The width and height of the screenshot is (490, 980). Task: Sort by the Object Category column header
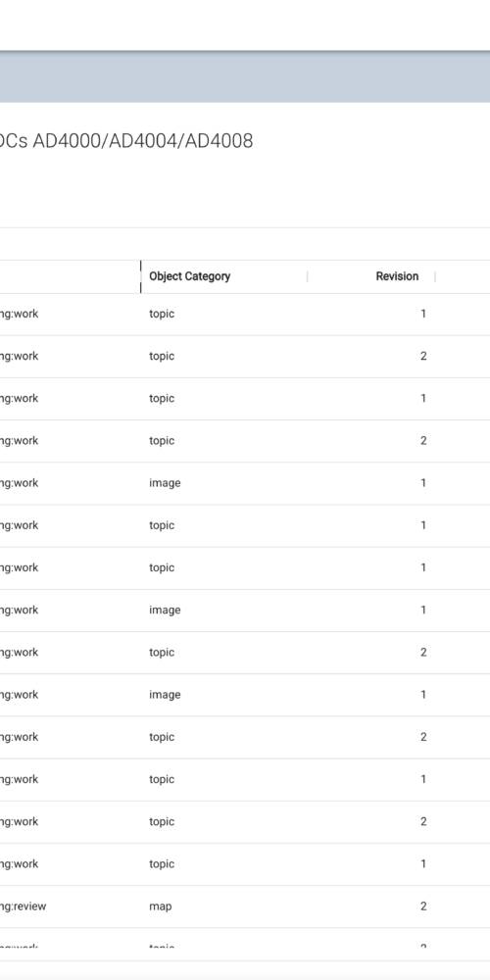point(189,276)
